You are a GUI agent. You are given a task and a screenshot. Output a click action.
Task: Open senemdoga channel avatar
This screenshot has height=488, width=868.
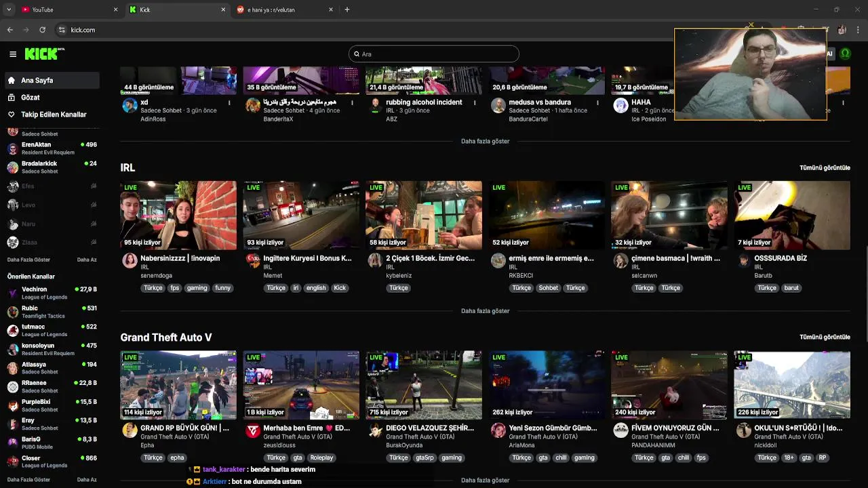pyautogui.click(x=130, y=261)
